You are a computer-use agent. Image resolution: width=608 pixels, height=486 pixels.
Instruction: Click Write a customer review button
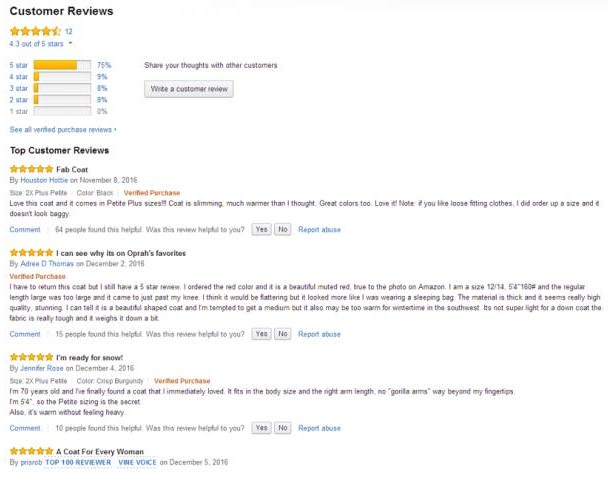[189, 89]
